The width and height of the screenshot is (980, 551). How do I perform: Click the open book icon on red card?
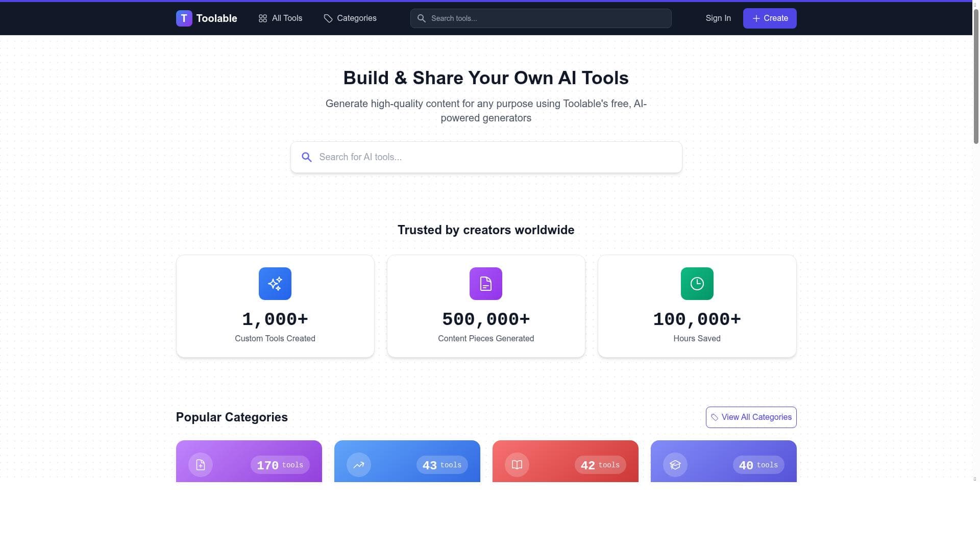pyautogui.click(x=517, y=465)
